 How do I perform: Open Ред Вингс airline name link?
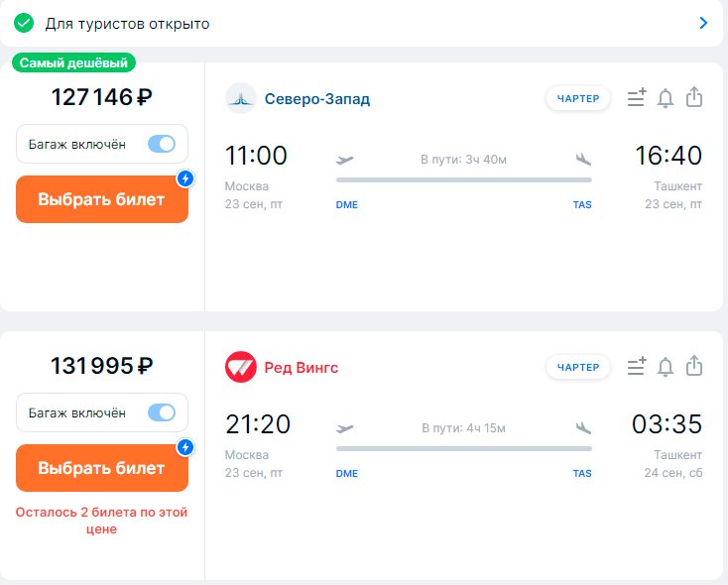tap(301, 367)
